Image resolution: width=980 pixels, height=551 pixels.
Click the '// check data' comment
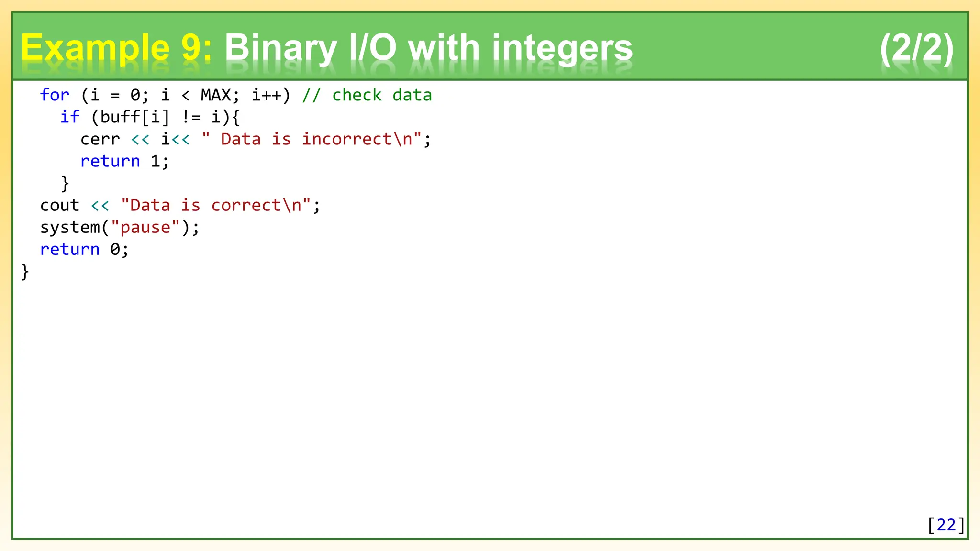pos(367,95)
